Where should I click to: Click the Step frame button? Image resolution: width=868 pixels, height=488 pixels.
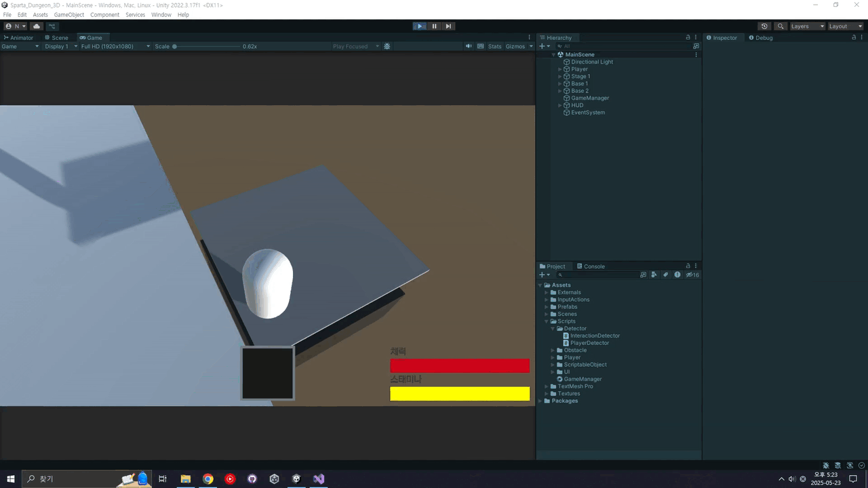(448, 26)
